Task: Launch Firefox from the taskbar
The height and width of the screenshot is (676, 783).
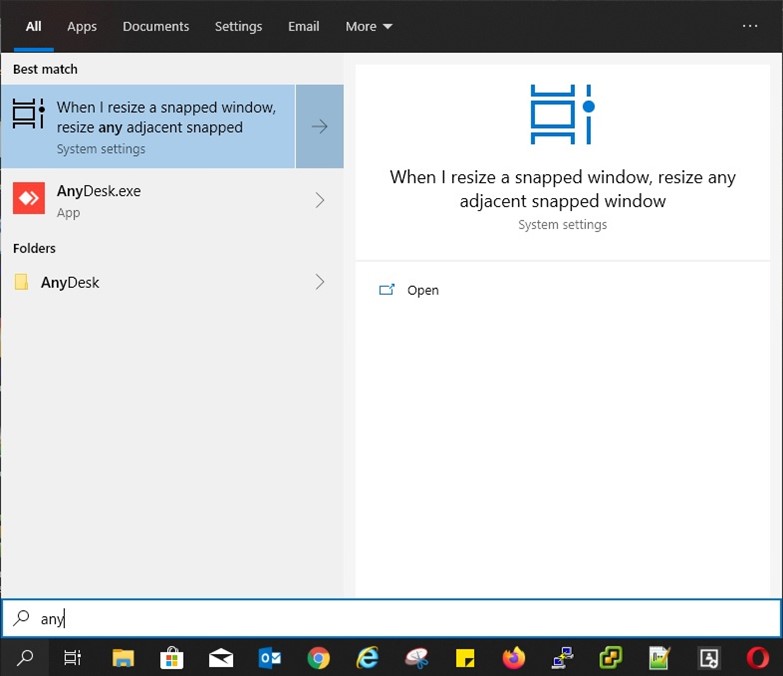Action: coord(514,658)
